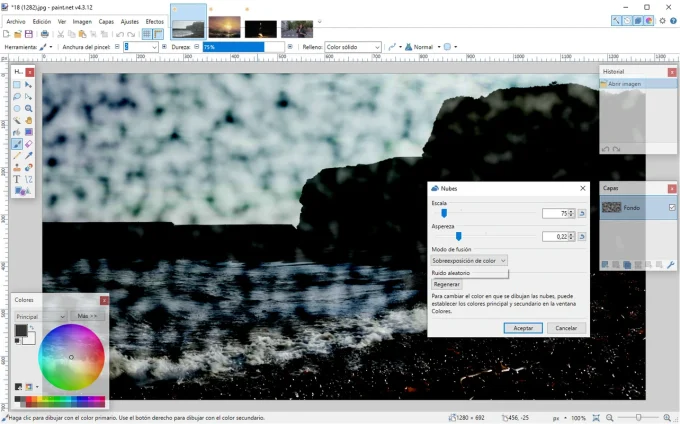This screenshot has width=680, height=424.
Task: Pick the Paintbrush tool
Action: [17, 144]
